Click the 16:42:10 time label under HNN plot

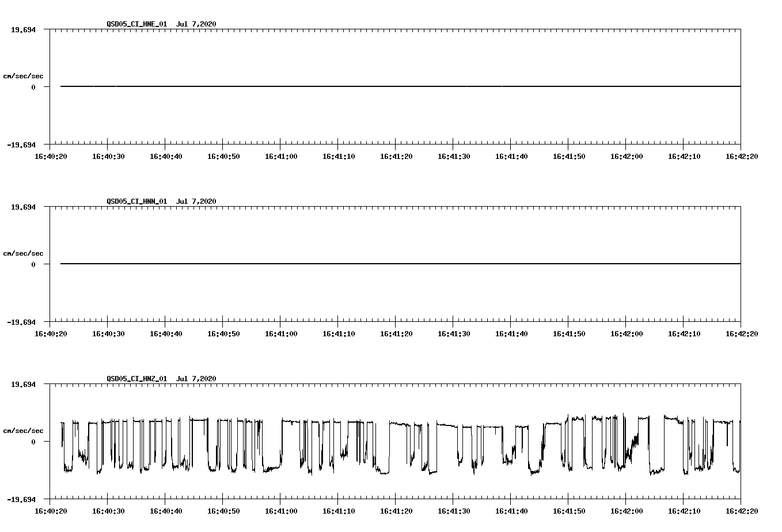point(684,334)
